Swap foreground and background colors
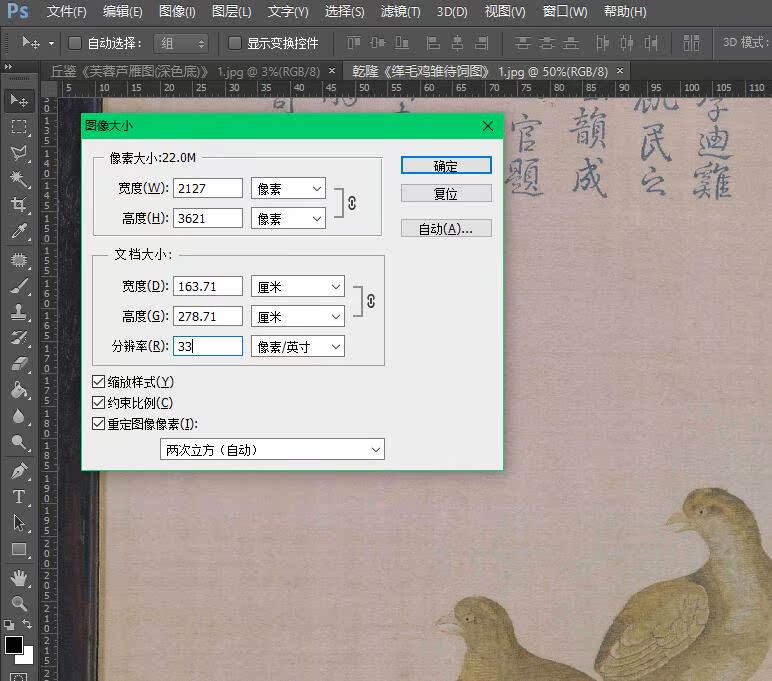This screenshot has width=772, height=681. tap(27, 624)
